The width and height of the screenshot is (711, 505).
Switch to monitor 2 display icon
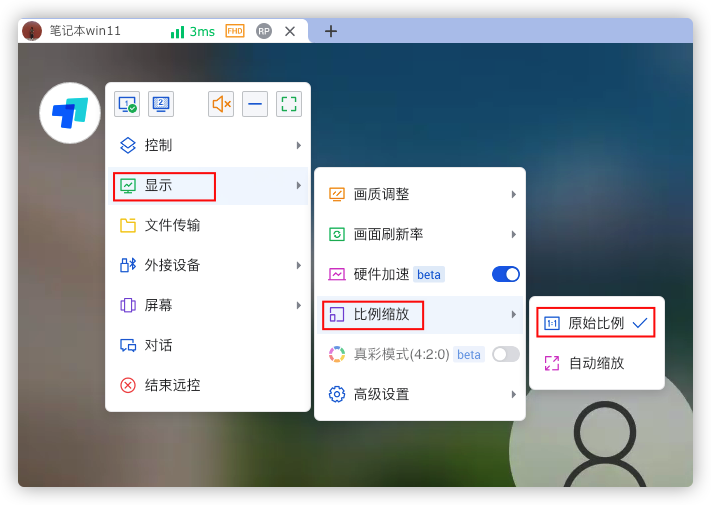(161, 104)
